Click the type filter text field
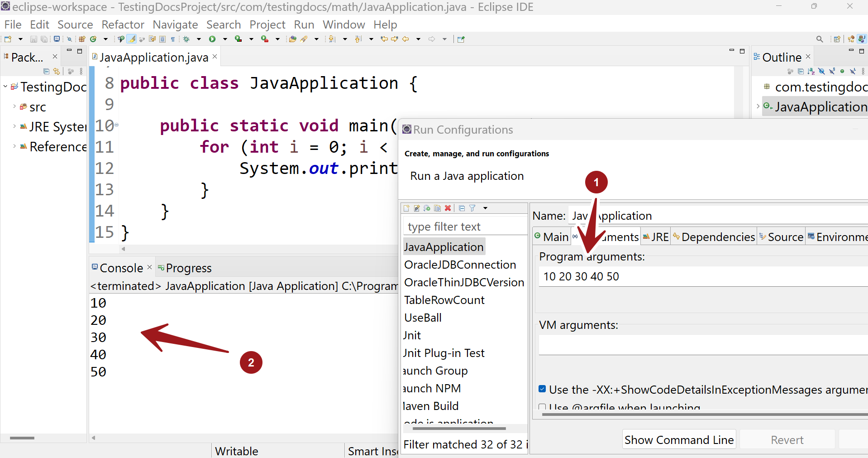Image resolution: width=868 pixels, height=458 pixels. pos(465,227)
